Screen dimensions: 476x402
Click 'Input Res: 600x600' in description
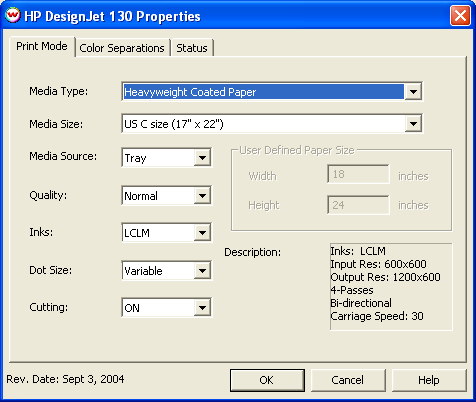pyautogui.click(x=378, y=264)
